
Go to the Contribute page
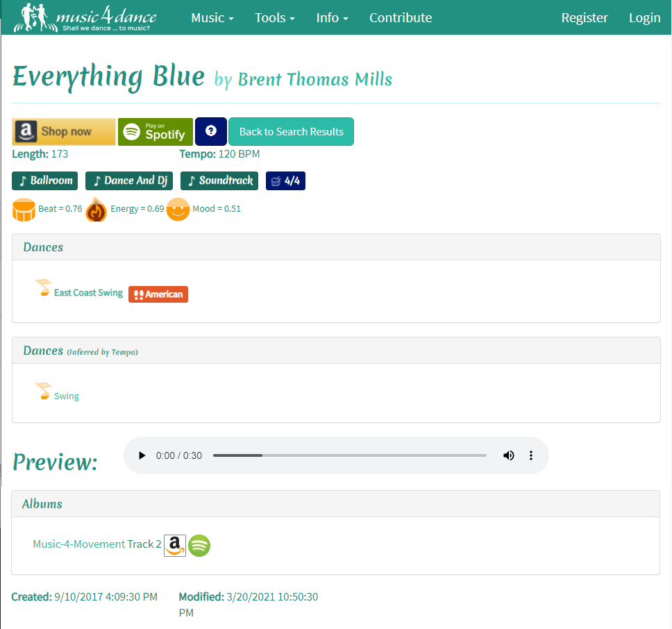tap(401, 18)
